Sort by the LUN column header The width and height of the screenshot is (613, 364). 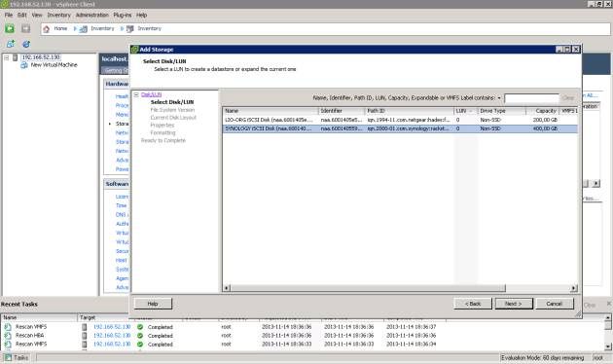click(466, 111)
